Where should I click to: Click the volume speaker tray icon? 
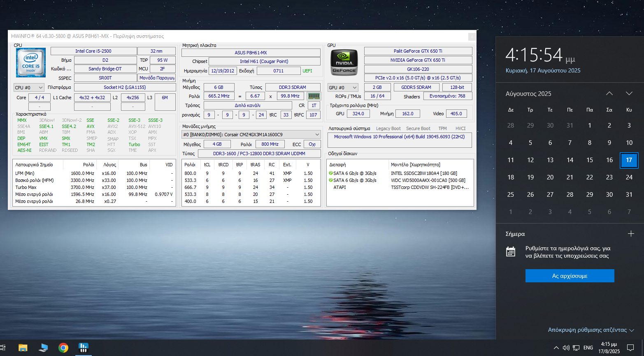tap(566, 348)
